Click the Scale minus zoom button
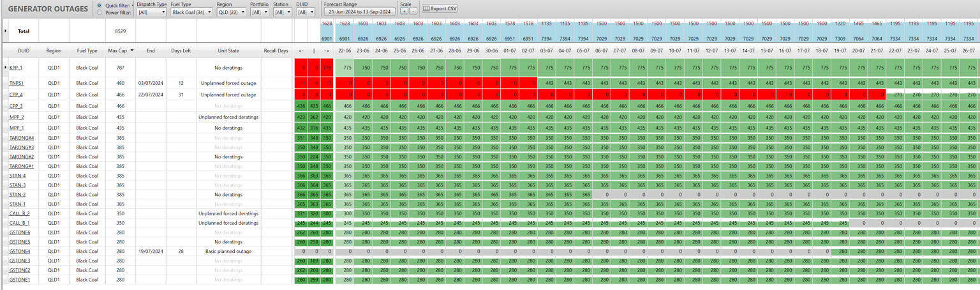 [x=413, y=11]
